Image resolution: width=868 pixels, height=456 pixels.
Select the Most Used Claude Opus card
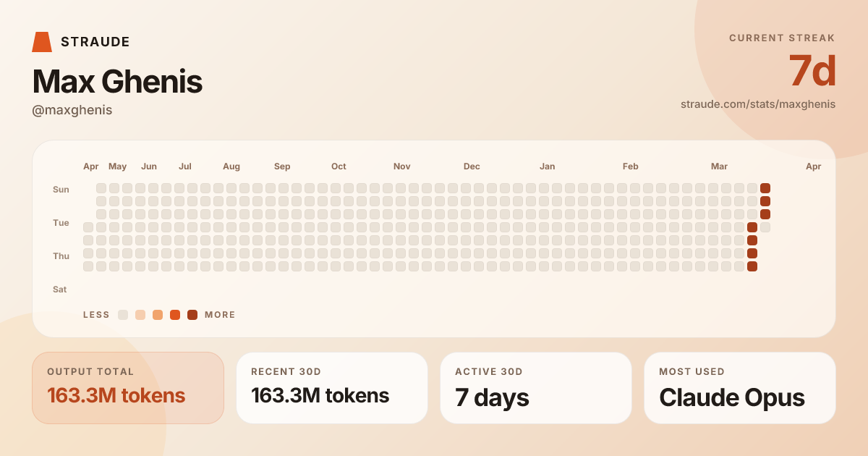pyautogui.click(x=740, y=387)
